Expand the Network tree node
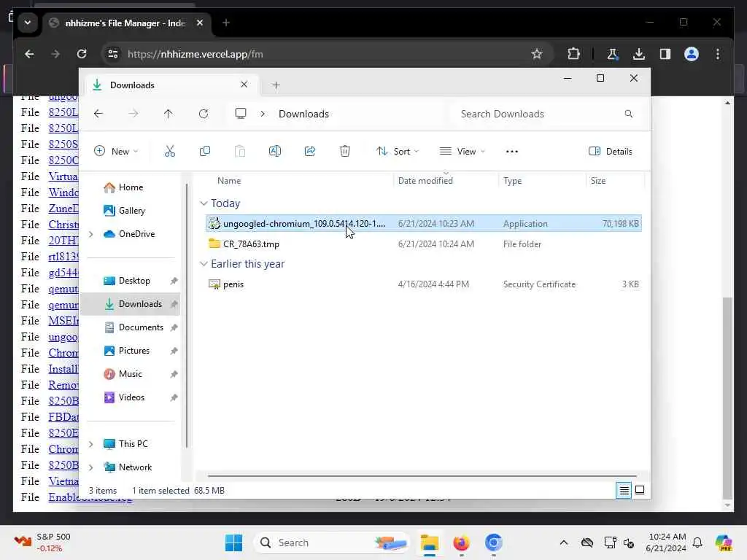Image resolution: width=747 pixels, height=560 pixels. tap(91, 467)
